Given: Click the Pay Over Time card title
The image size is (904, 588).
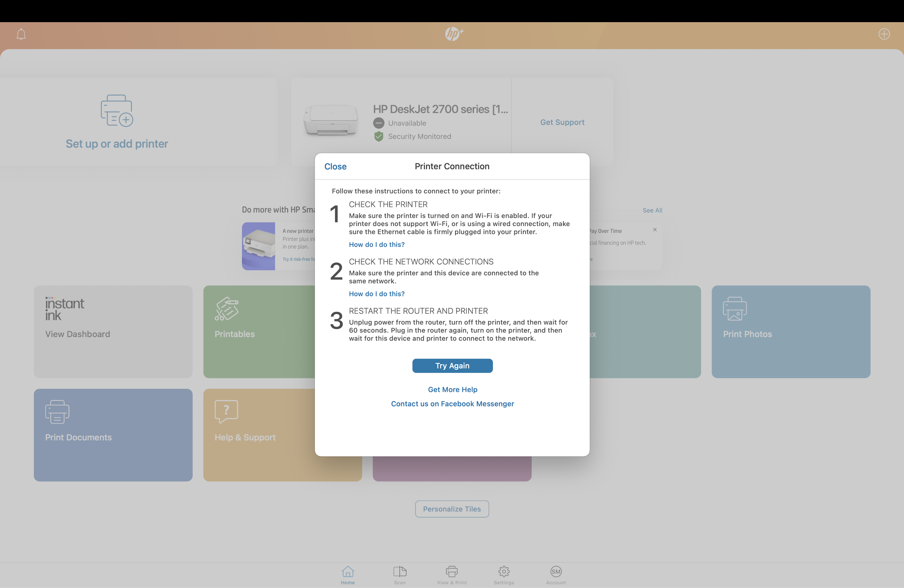Looking at the screenshot, I should point(605,231).
